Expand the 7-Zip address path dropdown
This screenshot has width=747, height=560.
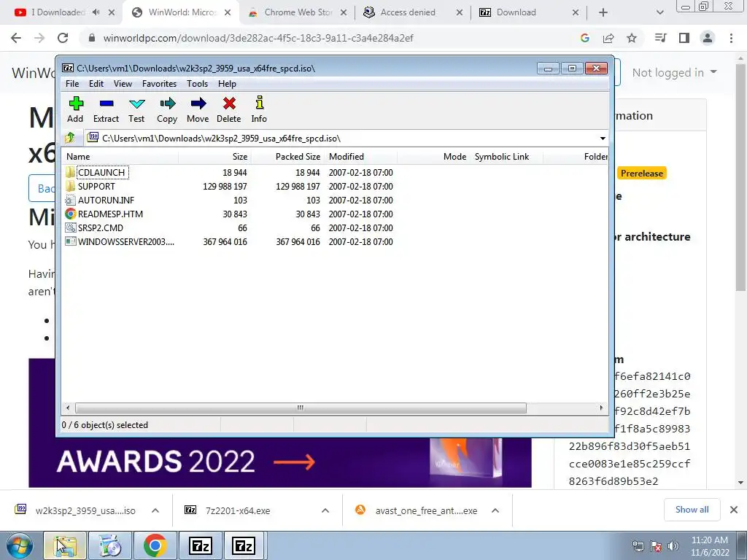click(603, 139)
